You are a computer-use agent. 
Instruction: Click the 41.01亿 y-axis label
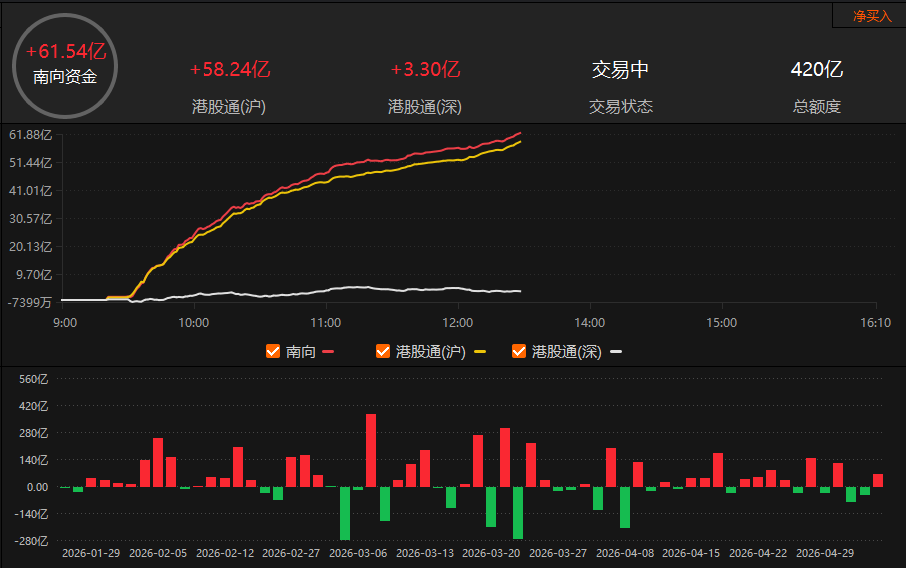31,191
